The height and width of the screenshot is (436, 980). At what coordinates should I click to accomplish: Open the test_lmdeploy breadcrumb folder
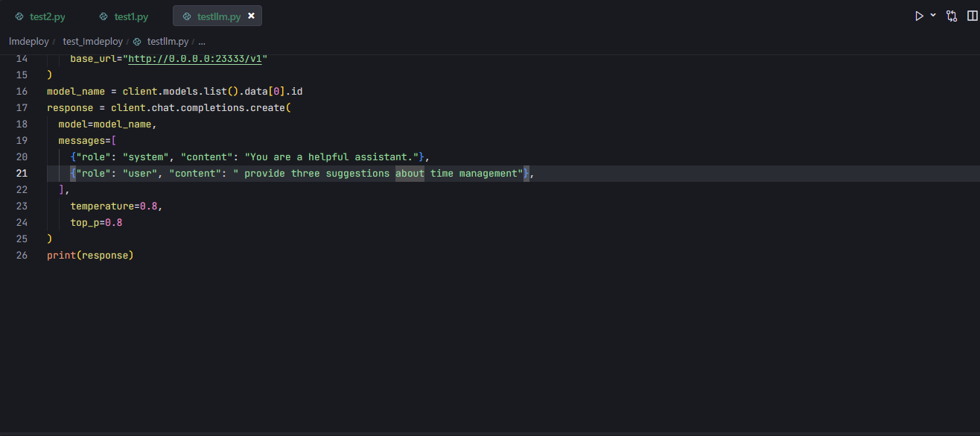pyautogui.click(x=92, y=42)
